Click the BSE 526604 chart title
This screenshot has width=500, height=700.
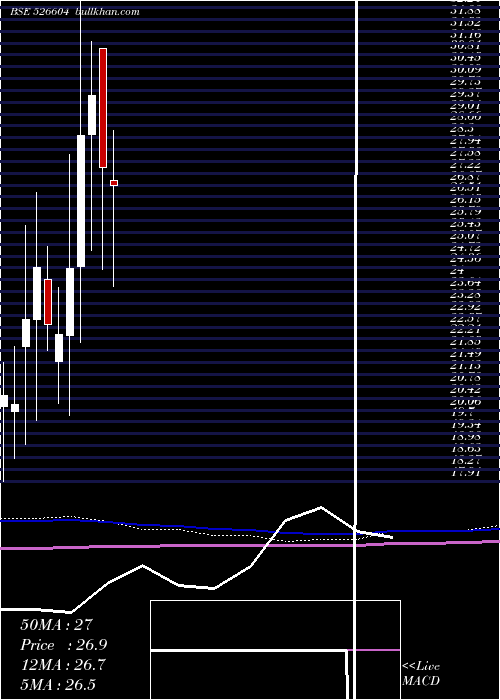[75, 12]
